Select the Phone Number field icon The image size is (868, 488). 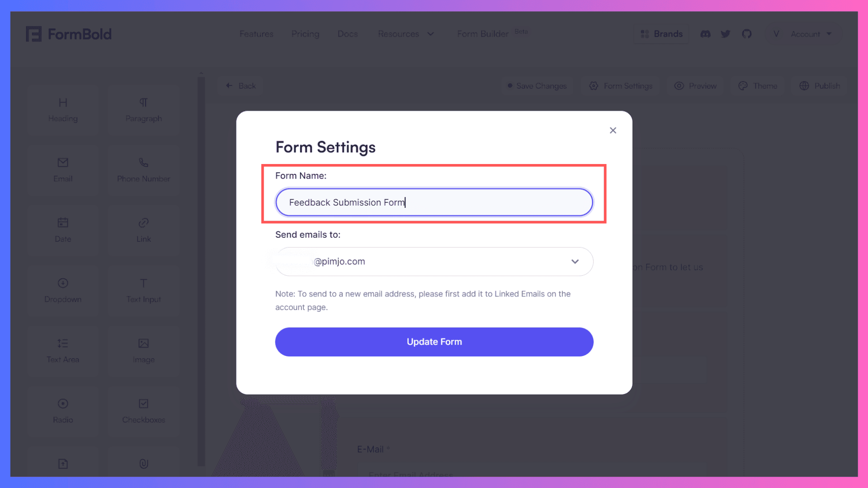point(144,162)
